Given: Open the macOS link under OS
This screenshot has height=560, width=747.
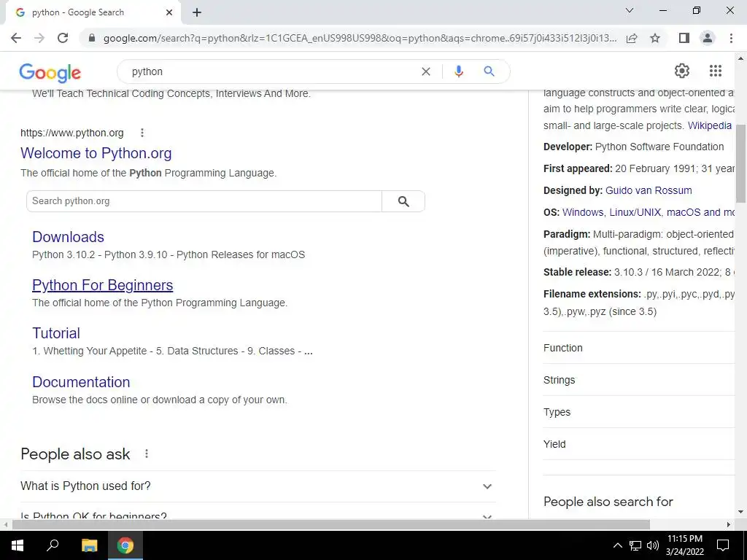Looking at the screenshot, I should point(683,212).
